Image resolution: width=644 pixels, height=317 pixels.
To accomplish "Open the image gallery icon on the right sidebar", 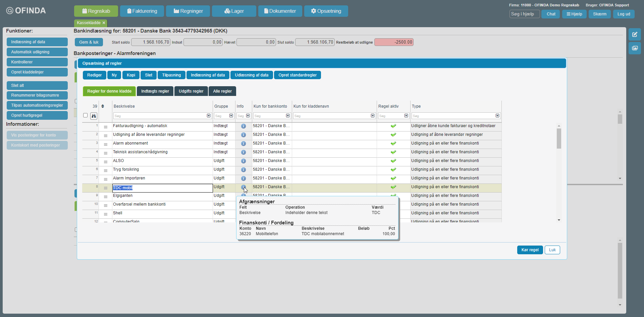I will coord(635,48).
